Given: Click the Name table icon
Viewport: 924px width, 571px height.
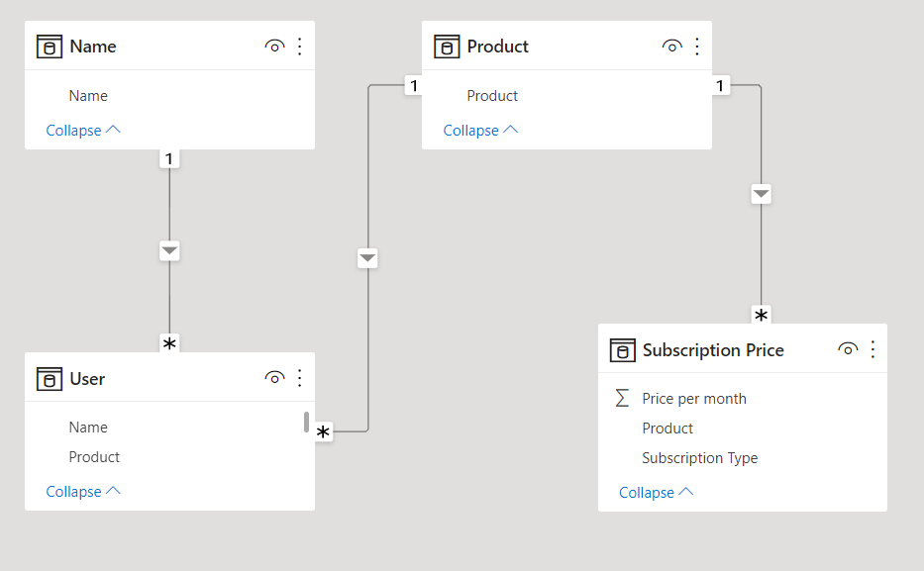Looking at the screenshot, I should click(x=50, y=47).
